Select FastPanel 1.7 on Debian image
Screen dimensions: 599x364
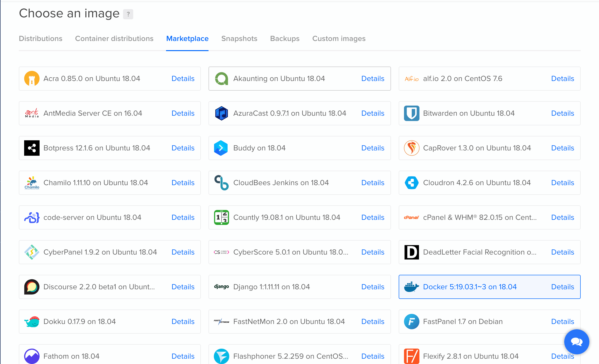(x=463, y=322)
